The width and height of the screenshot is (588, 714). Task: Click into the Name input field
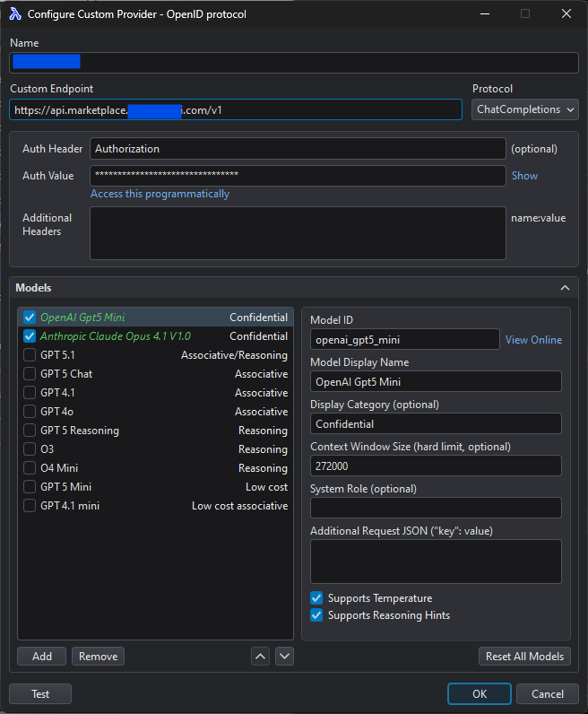[294, 63]
